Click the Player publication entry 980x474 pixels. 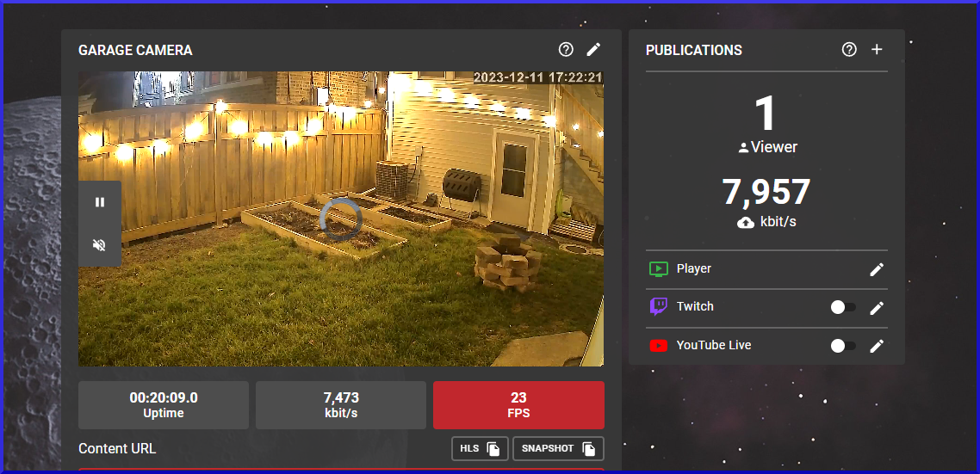click(693, 269)
